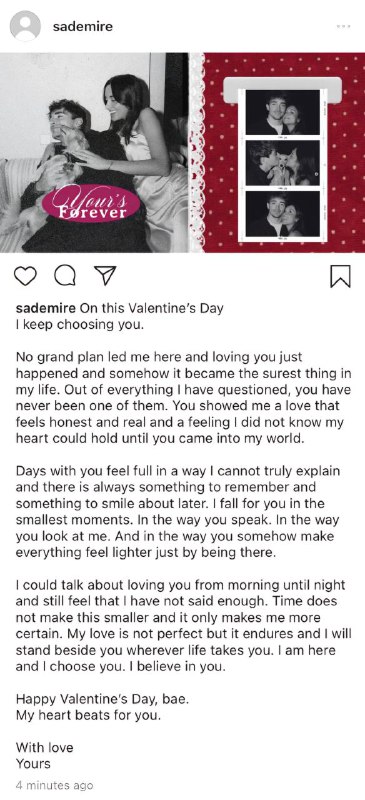Tap the "With love" closing text

(44, 747)
